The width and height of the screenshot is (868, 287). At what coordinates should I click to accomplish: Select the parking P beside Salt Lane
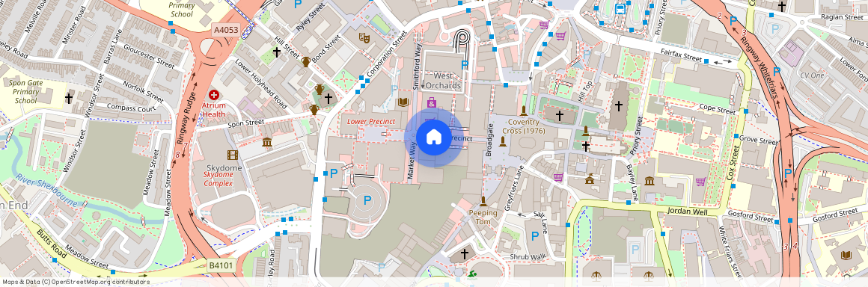point(534,236)
